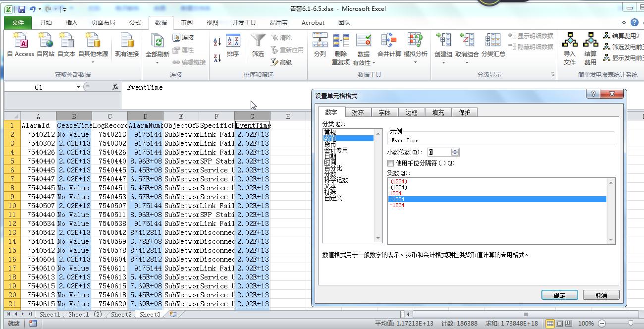
Task: Switch to the 字体 tab in dialog
Action: (x=385, y=112)
